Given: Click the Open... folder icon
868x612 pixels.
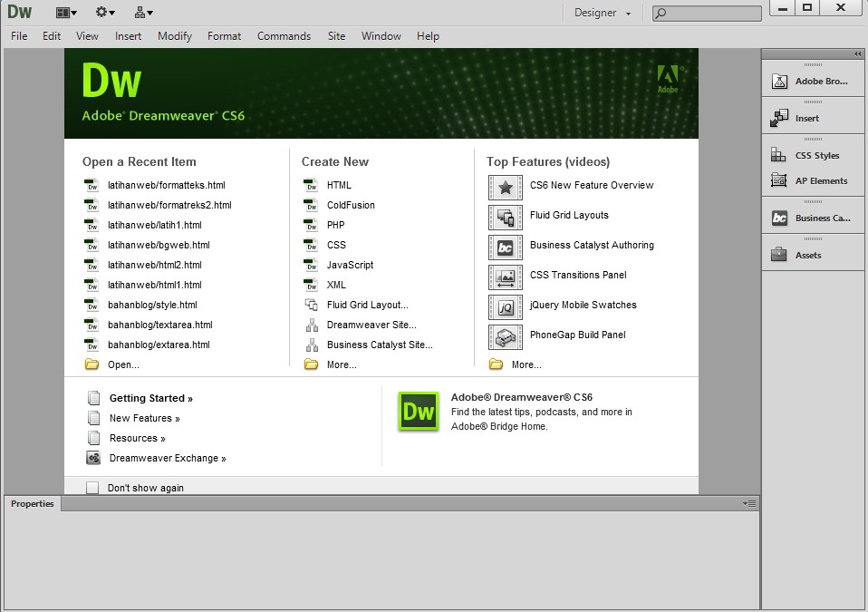Looking at the screenshot, I should [92, 364].
